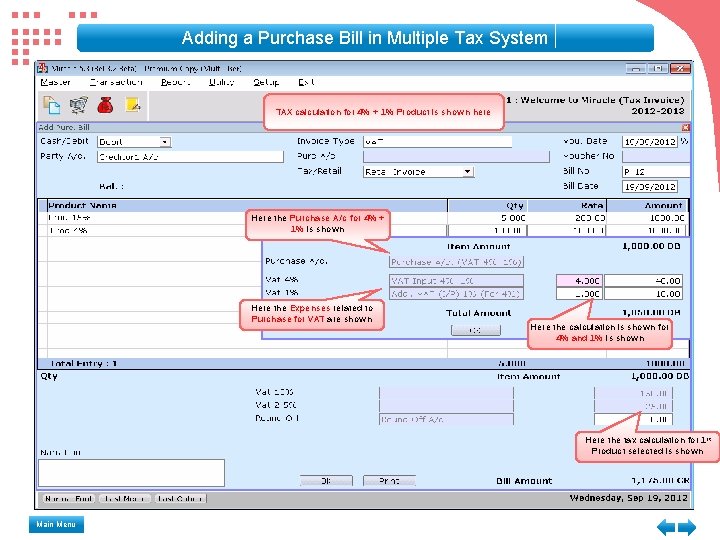
Task: Click the Narra. Find button
Action: 69,499
